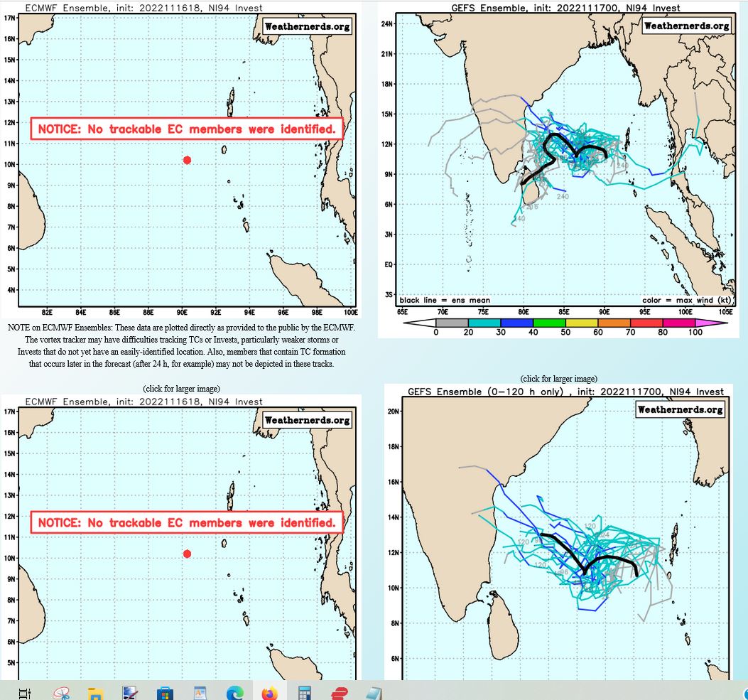Open the Snipping Tool scissors icon
The height and width of the screenshot is (700, 748).
click(61, 693)
